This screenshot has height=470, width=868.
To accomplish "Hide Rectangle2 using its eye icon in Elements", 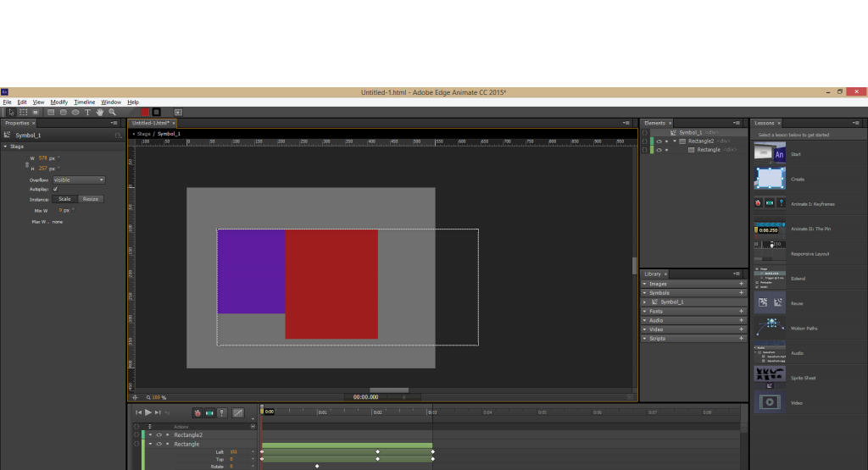I will click(659, 141).
